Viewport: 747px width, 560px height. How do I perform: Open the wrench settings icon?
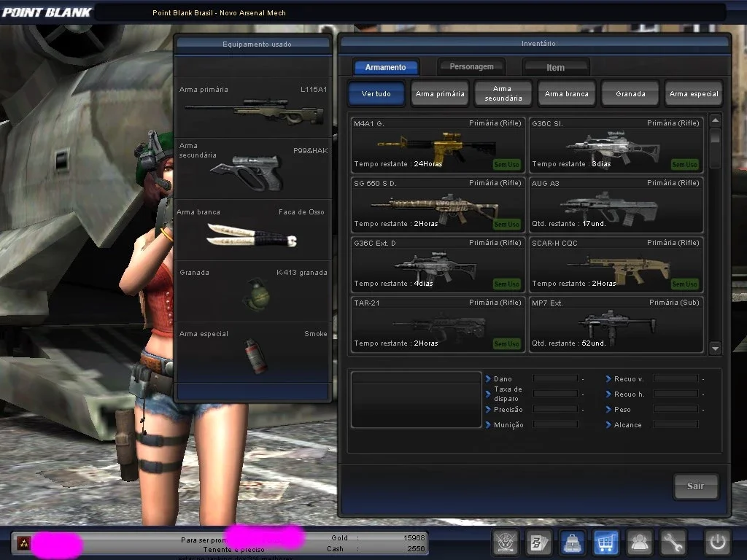672,542
